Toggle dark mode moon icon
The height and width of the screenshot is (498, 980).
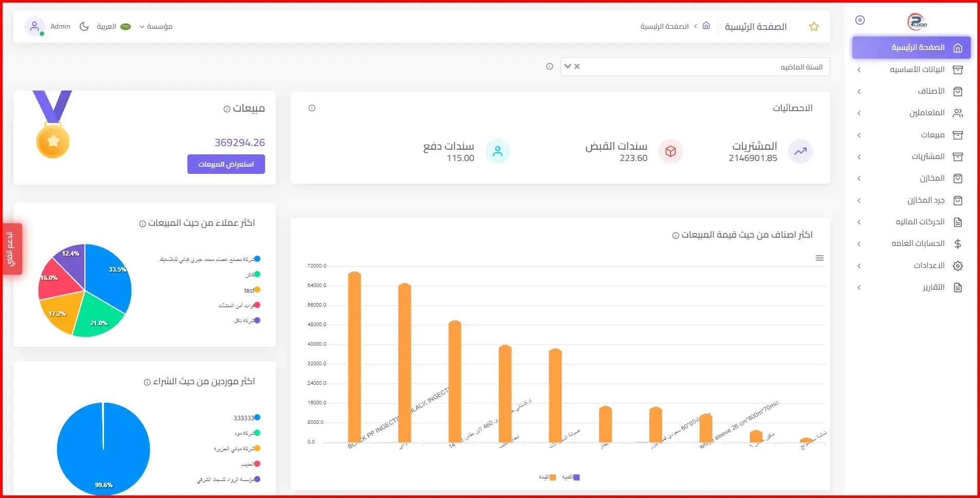(84, 26)
